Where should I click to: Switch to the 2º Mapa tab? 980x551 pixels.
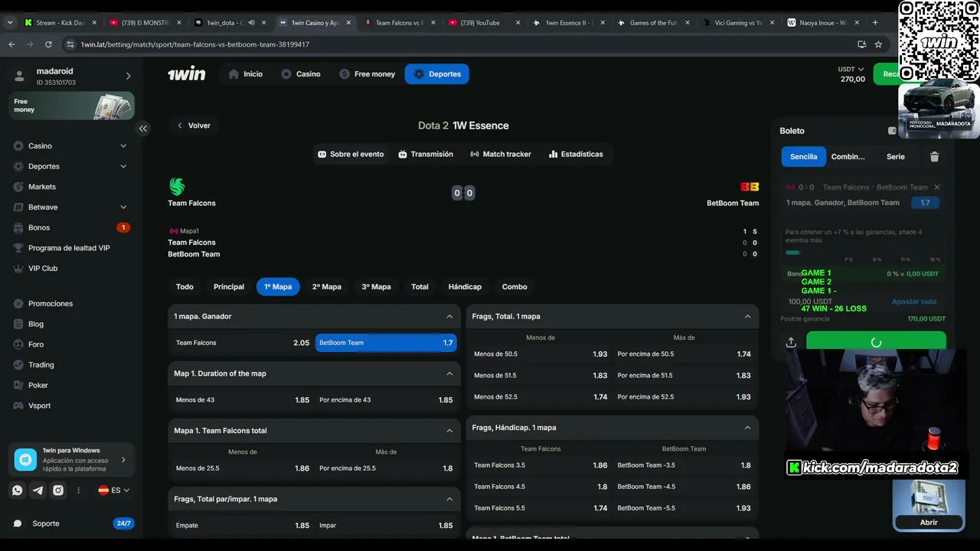(327, 287)
